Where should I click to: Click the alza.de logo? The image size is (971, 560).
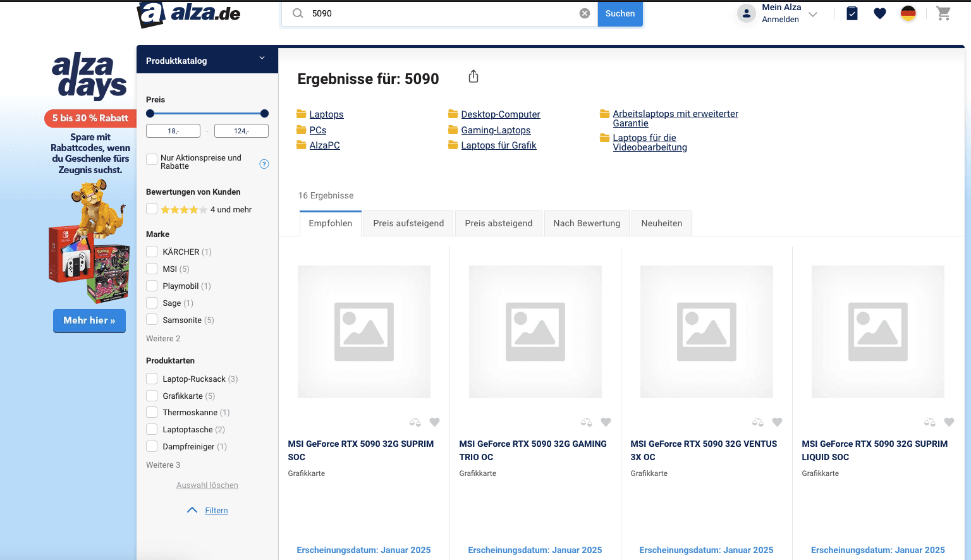pyautogui.click(x=188, y=14)
